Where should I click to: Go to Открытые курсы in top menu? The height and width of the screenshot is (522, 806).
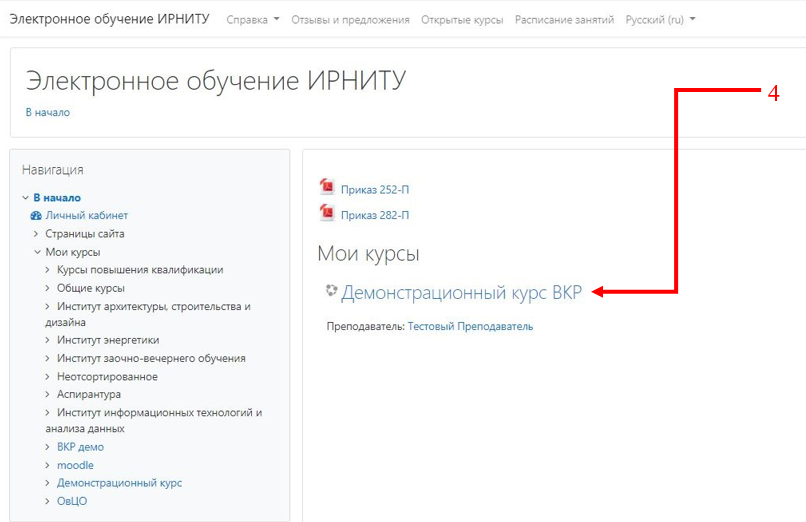[462, 20]
